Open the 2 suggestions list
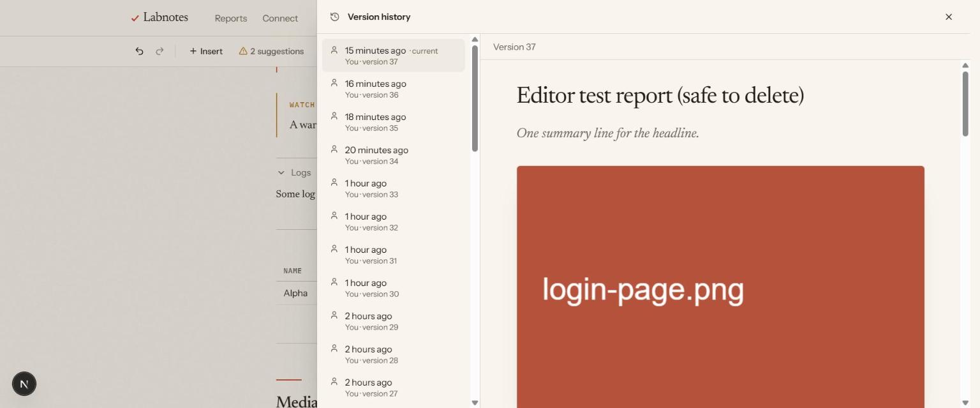This screenshot has height=408, width=980. (x=272, y=51)
